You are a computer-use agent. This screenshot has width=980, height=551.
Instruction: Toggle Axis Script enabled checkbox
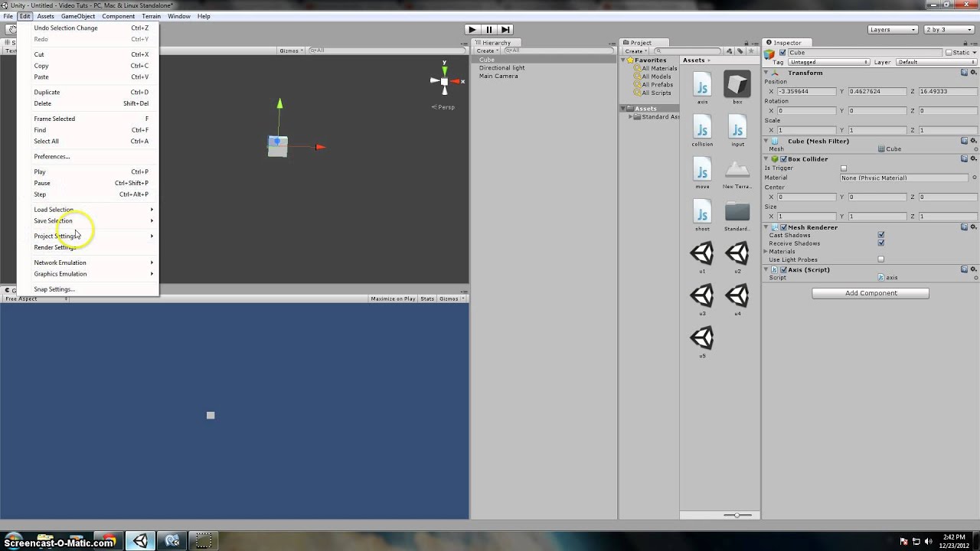click(783, 269)
